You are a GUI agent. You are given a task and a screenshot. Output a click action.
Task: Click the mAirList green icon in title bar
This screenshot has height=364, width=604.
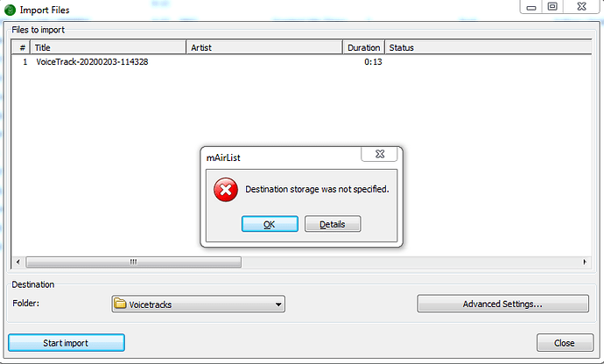(10, 10)
